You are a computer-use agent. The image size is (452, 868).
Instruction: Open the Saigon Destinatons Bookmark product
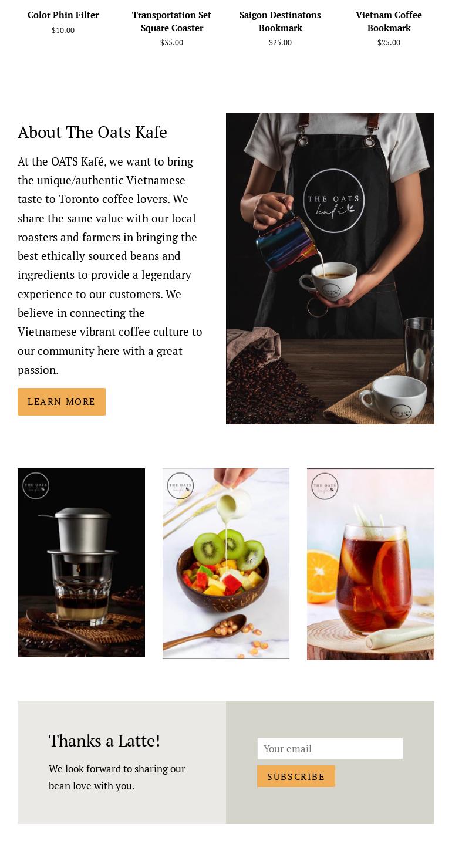click(280, 21)
